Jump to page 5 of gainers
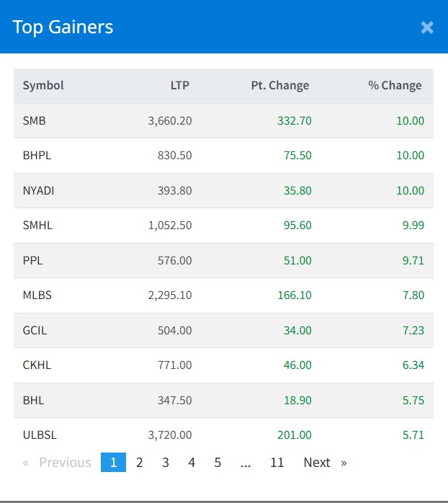The image size is (448, 503). (218, 463)
